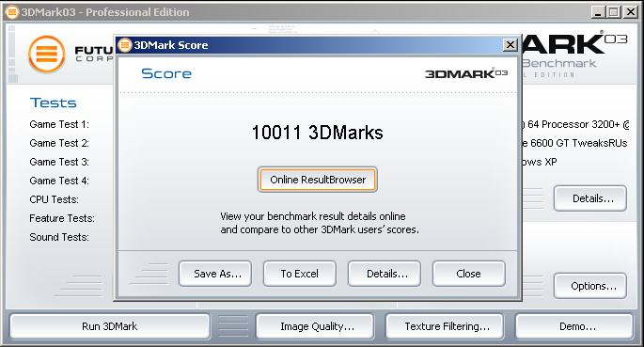Image resolution: width=644 pixels, height=347 pixels.
Task: Click the Futuremark orange logo icon
Action: pyautogui.click(x=47, y=55)
